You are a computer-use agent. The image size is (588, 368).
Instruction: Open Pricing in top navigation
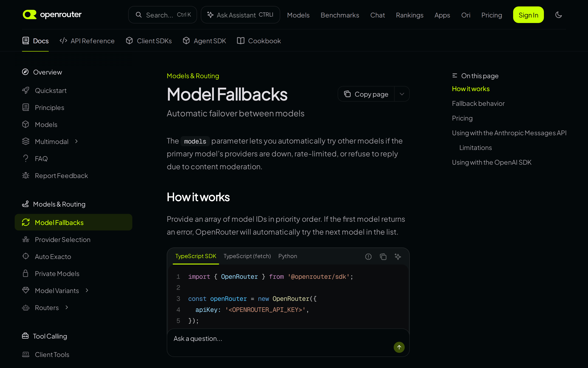(x=492, y=15)
